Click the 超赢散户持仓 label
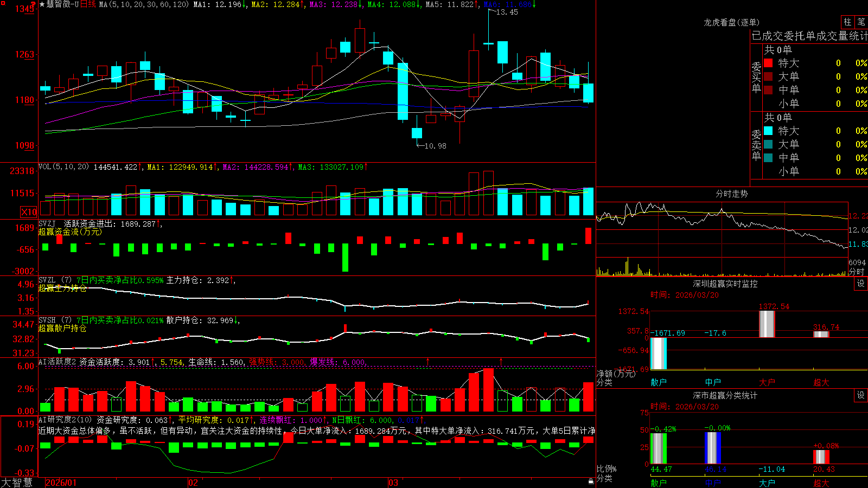 [62, 328]
